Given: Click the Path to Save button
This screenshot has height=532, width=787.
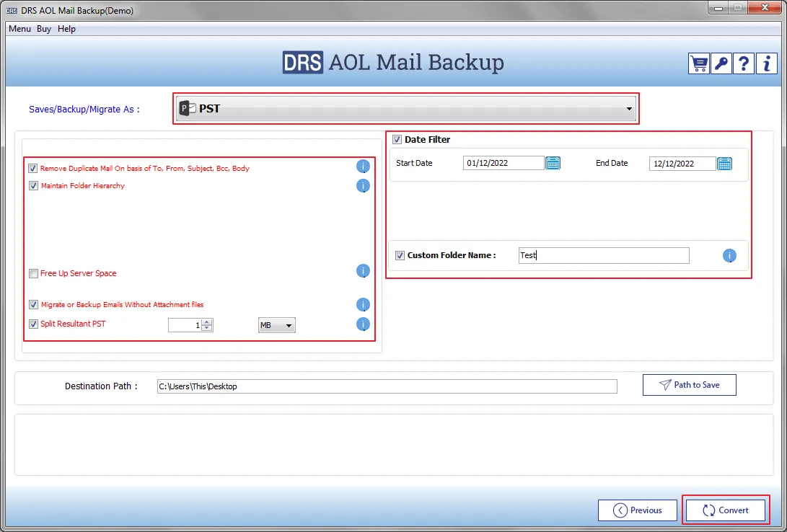Looking at the screenshot, I should [x=689, y=385].
